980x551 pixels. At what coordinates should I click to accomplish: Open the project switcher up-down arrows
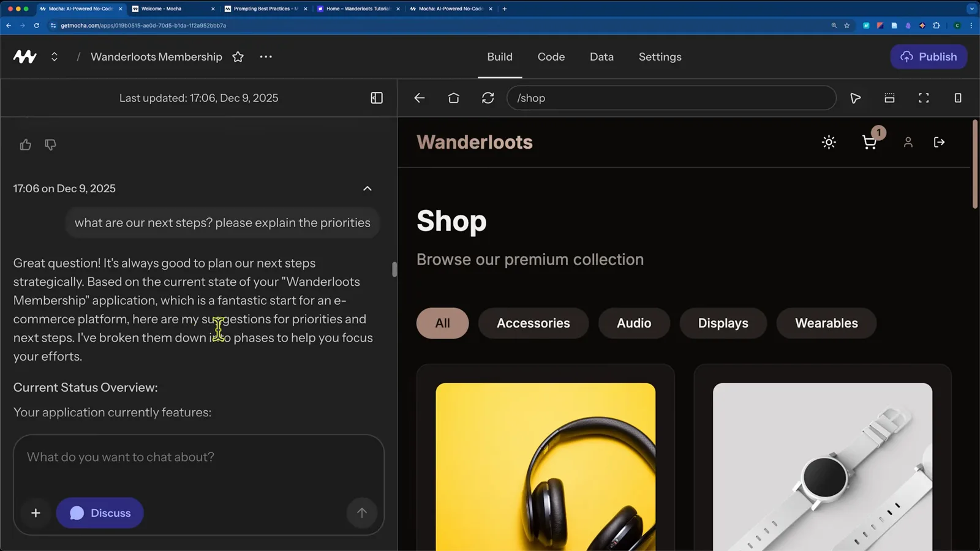coord(55,56)
